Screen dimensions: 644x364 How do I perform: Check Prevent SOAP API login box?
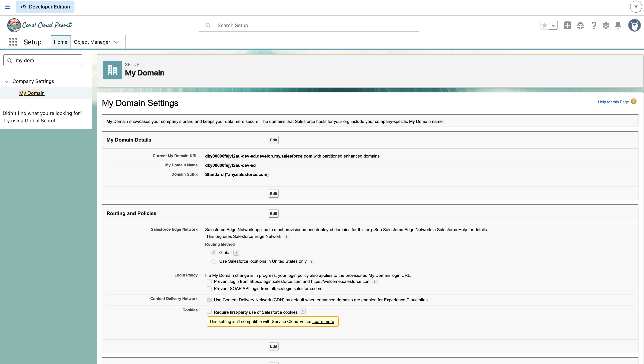coord(209,289)
